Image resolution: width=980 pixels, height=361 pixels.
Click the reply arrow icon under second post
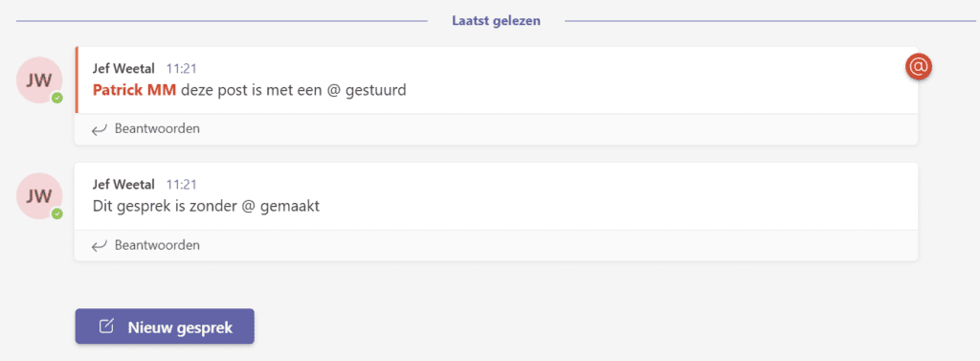pos(100,246)
